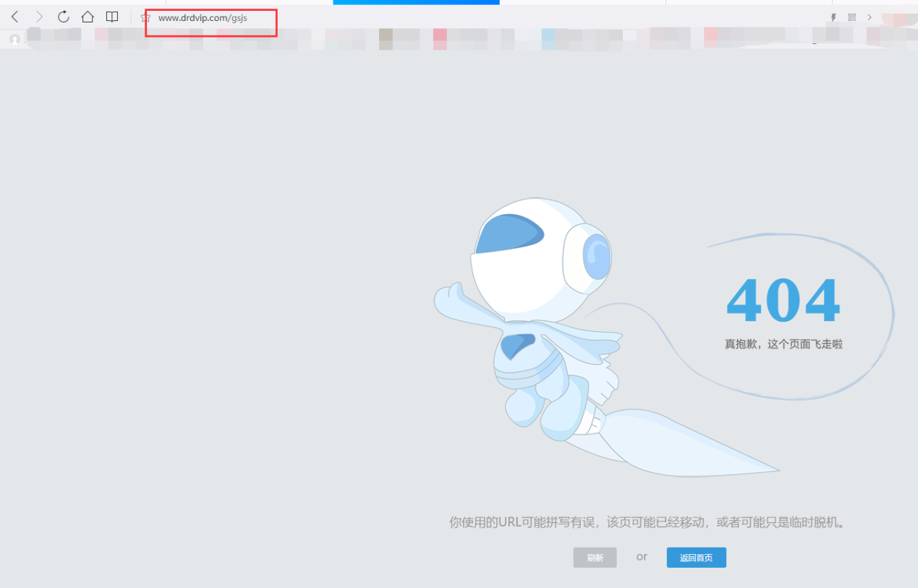Open the reading mode book icon
Image resolution: width=918 pixels, height=588 pixels.
tap(112, 17)
